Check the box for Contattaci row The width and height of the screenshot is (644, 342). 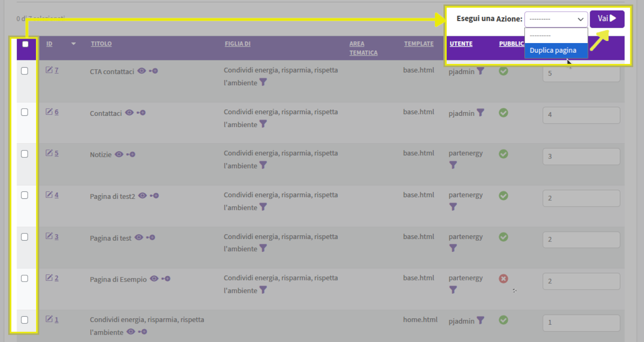pyautogui.click(x=25, y=112)
